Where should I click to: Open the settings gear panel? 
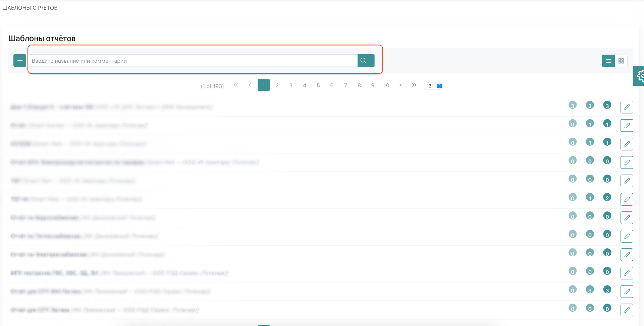(640, 76)
